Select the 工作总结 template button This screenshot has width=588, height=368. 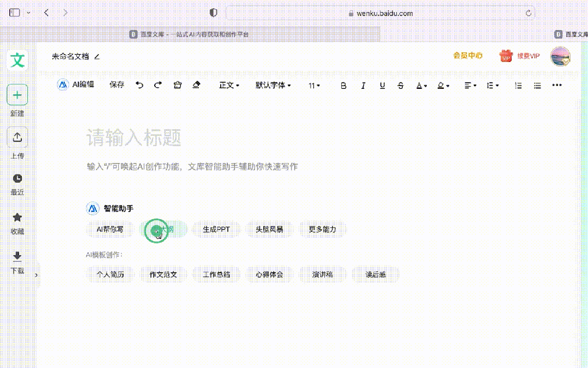tap(216, 274)
